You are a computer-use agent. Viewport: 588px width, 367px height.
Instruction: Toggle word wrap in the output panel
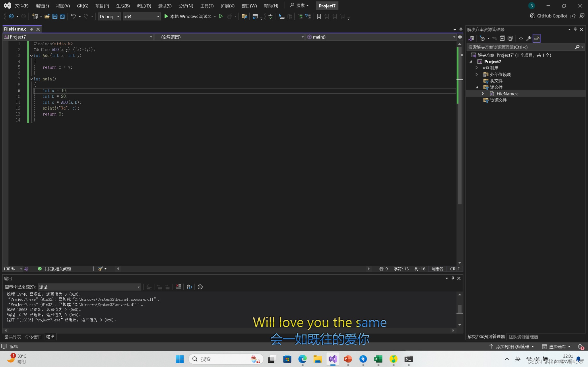(x=189, y=287)
